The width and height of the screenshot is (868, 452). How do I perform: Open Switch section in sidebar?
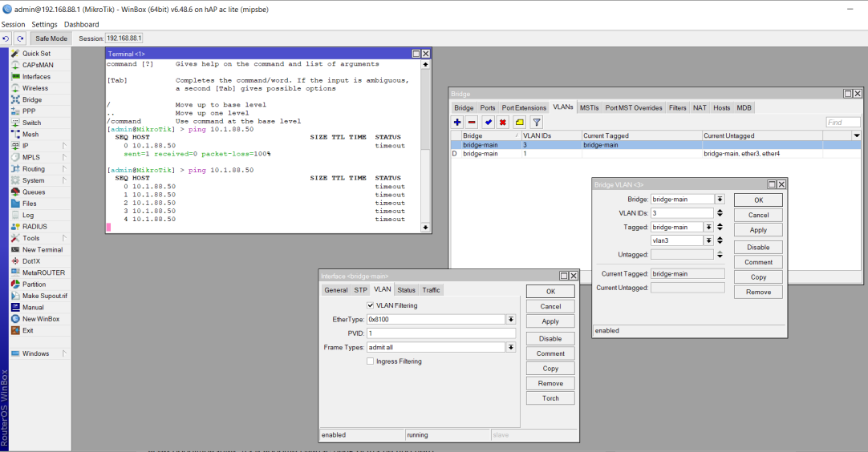[31, 123]
